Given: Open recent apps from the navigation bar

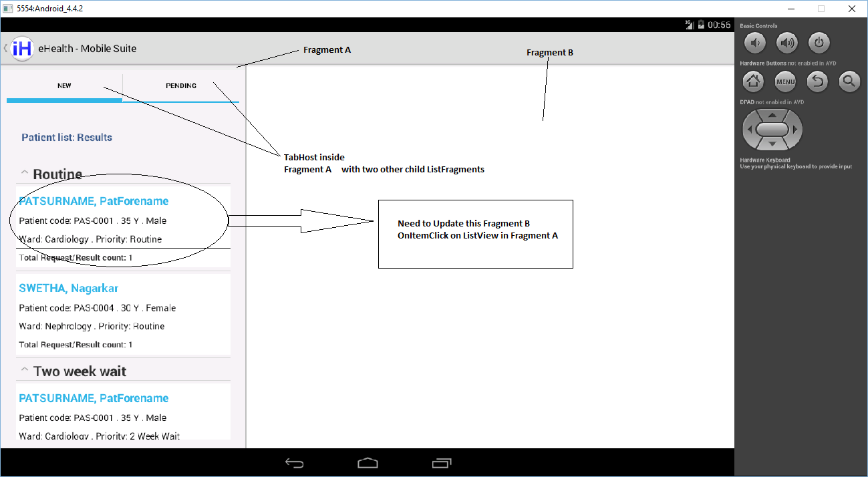Looking at the screenshot, I should (x=441, y=462).
